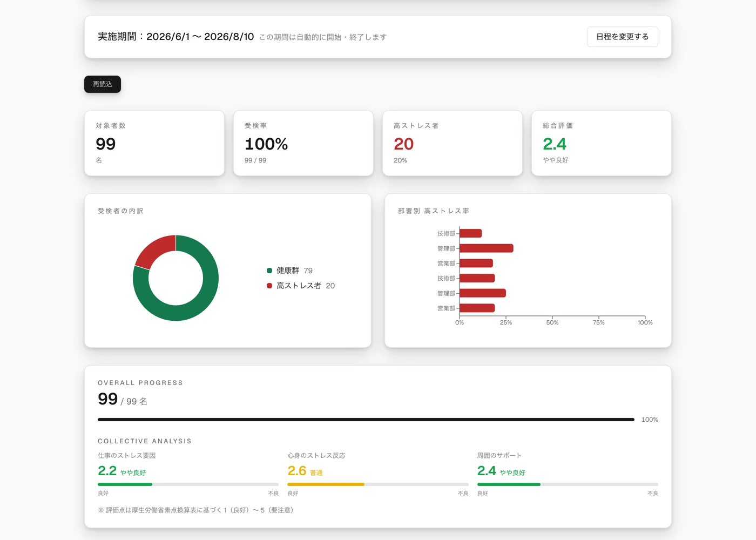This screenshot has width=756, height=540.
Task: Click the green 2.4 総合評価 value
Action: (555, 144)
